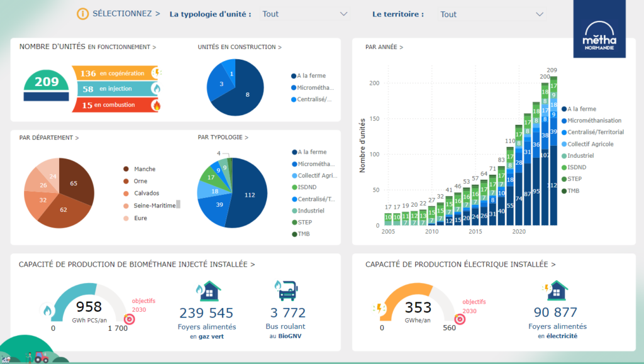Click the lightning icon beside the 353 gauge
The image size is (644, 364).
tap(379, 308)
